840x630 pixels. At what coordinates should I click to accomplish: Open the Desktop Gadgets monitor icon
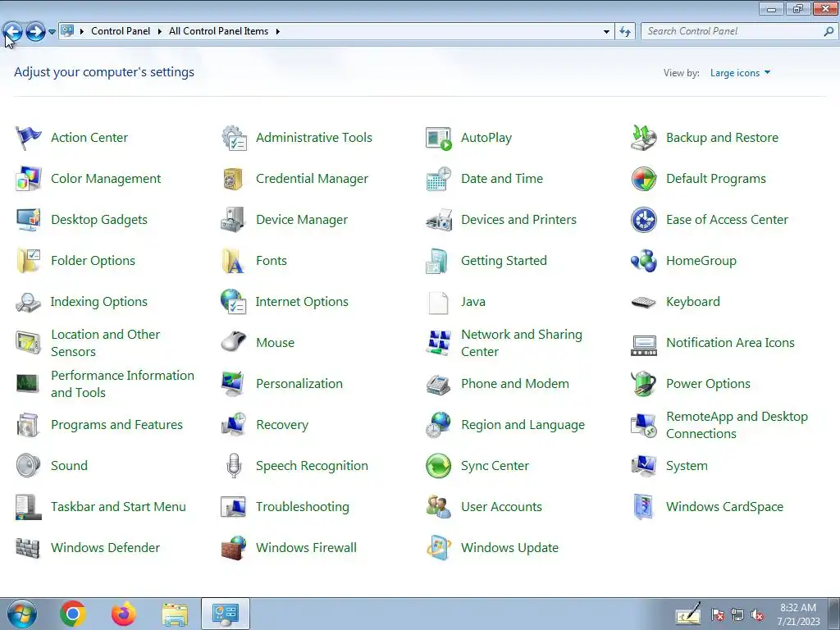coord(28,220)
